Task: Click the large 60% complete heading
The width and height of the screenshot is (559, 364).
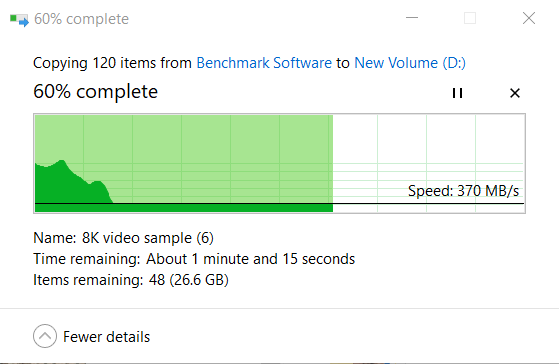Action: (x=96, y=92)
